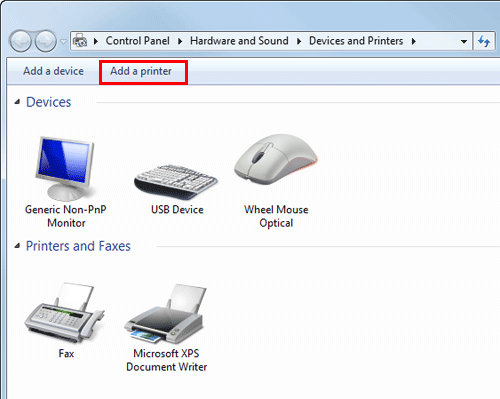Collapse the Devices group triangle
The image size is (500, 399).
click(x=17, y=102)
